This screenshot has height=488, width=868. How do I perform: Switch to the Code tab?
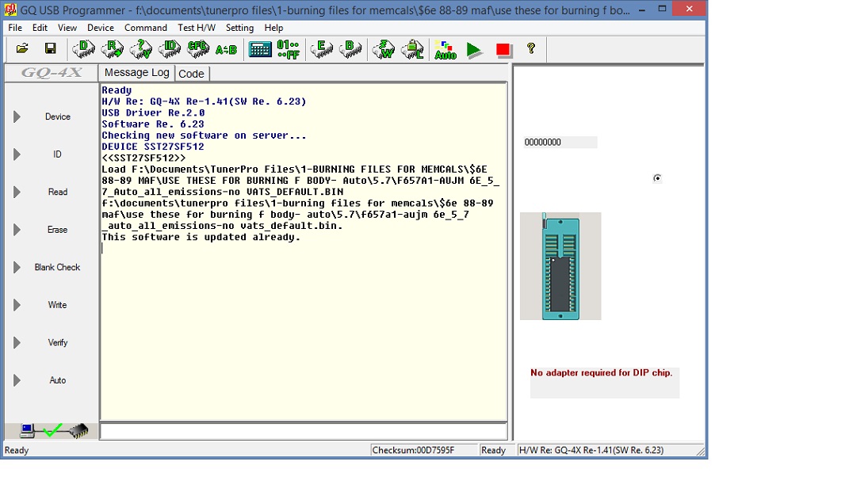191,74
